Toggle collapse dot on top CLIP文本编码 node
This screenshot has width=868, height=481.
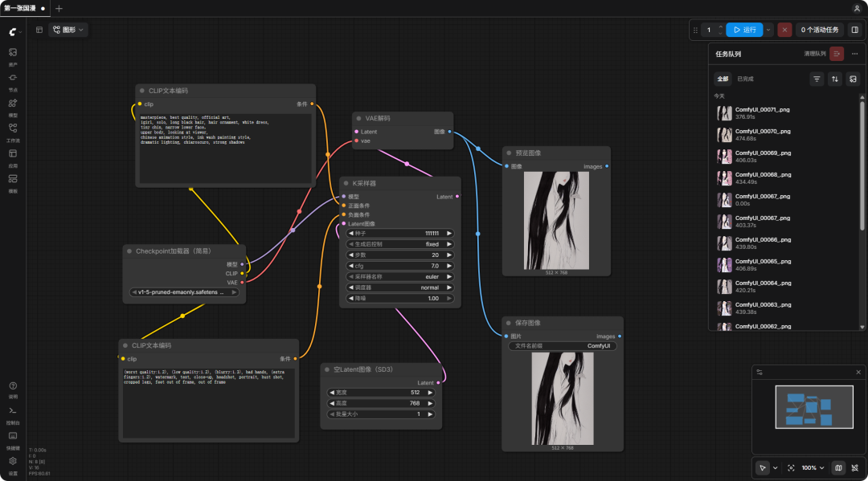tap(141, 91)
